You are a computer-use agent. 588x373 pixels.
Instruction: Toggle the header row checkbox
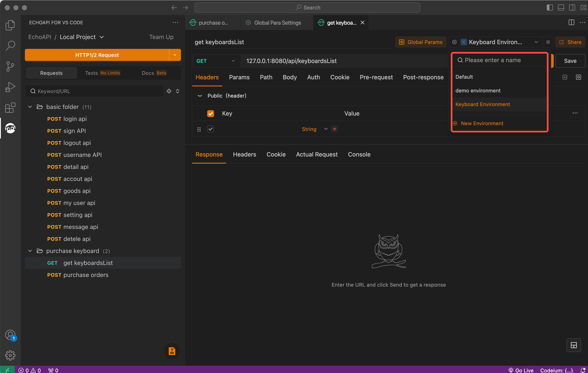tap(211, 129)
